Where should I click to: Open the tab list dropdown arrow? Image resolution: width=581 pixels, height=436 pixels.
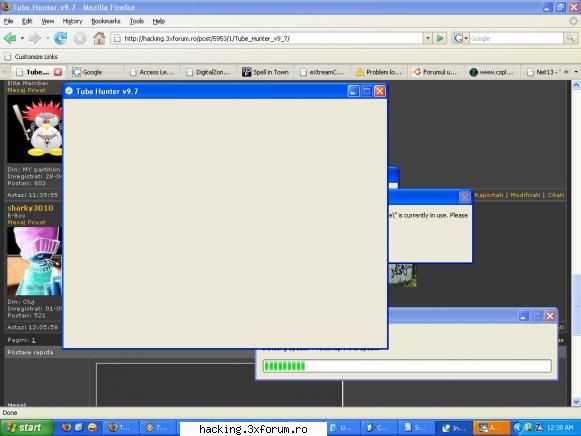[x=576, y=72]
